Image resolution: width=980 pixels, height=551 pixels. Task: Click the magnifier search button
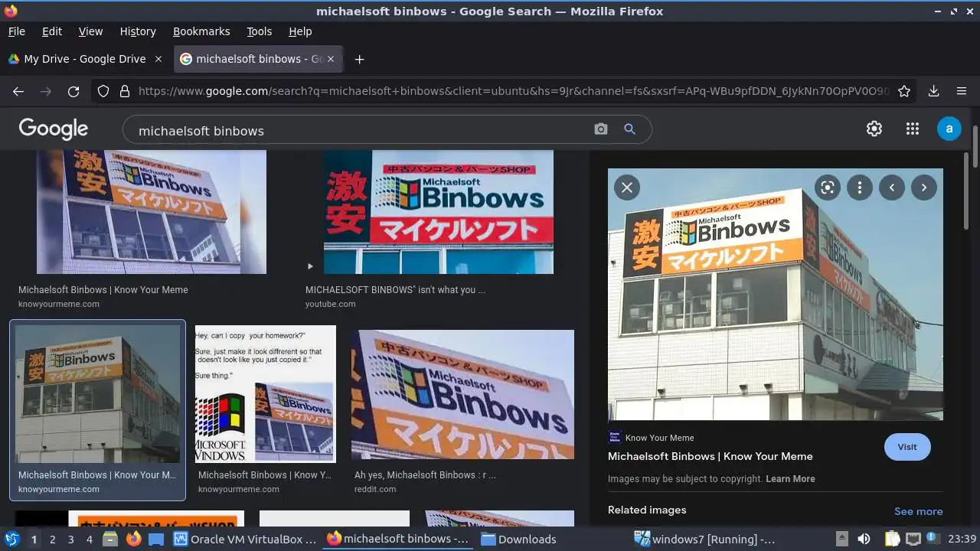click(629, 129)
